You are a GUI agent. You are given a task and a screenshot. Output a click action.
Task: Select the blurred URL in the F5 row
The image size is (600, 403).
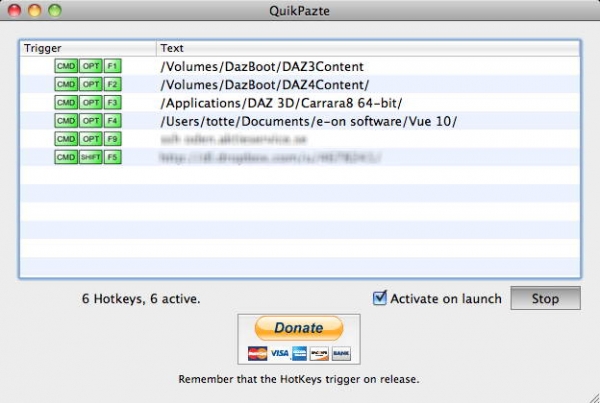tap(271, 157)
